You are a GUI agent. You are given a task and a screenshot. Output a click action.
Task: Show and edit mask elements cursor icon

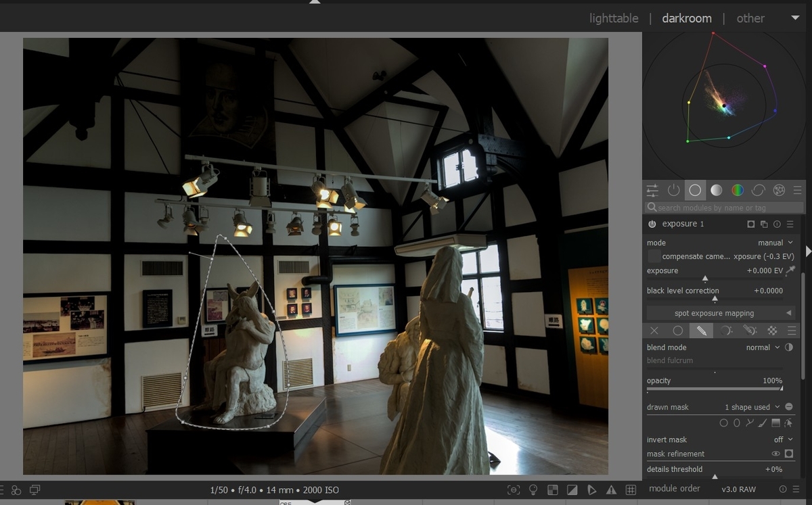click(788, 423)
